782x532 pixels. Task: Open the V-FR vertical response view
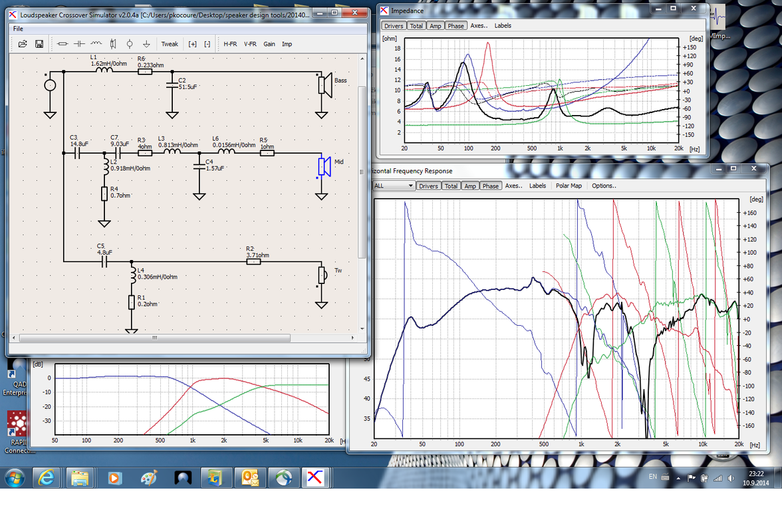250,44
